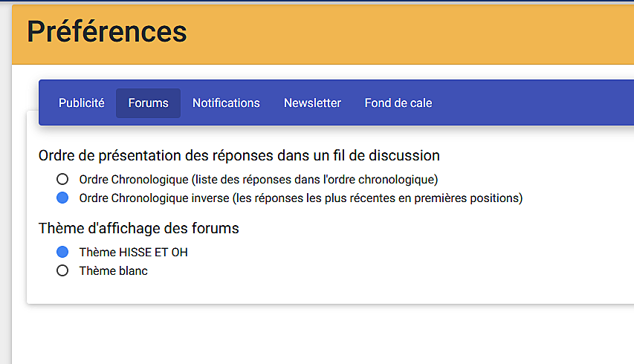The image size is (634, 364).
Task: Click the 'Thème blanc' label text
Action: (113, 271)
